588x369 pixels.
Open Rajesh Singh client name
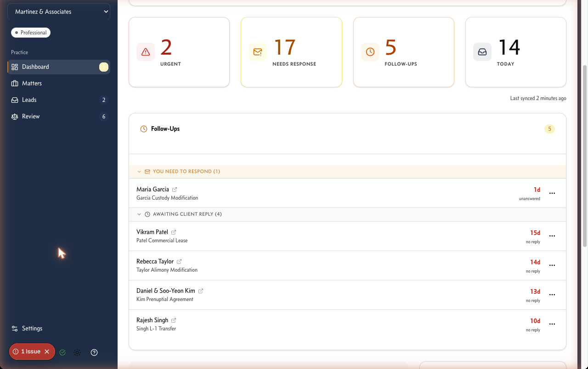(x=152, y=320)
